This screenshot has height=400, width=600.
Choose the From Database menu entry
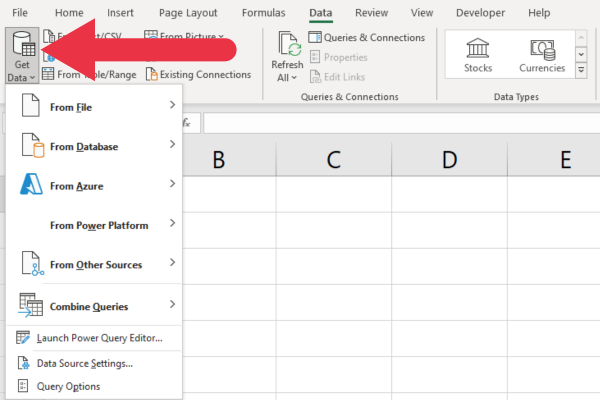click(94, 145)
